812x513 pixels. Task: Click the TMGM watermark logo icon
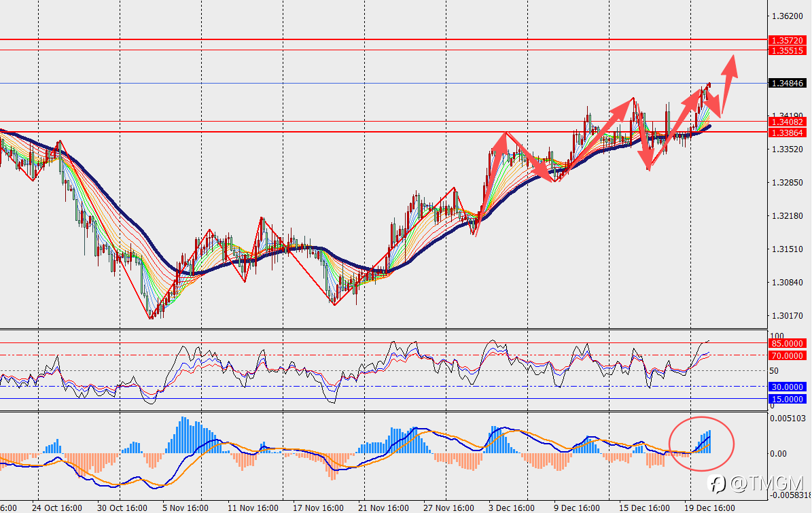(x=718, y=484)
